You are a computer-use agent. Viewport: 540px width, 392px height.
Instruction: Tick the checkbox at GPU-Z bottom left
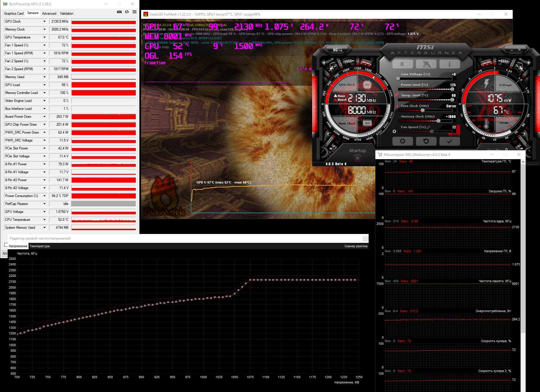pyautogui.click(x=6, y=245)
